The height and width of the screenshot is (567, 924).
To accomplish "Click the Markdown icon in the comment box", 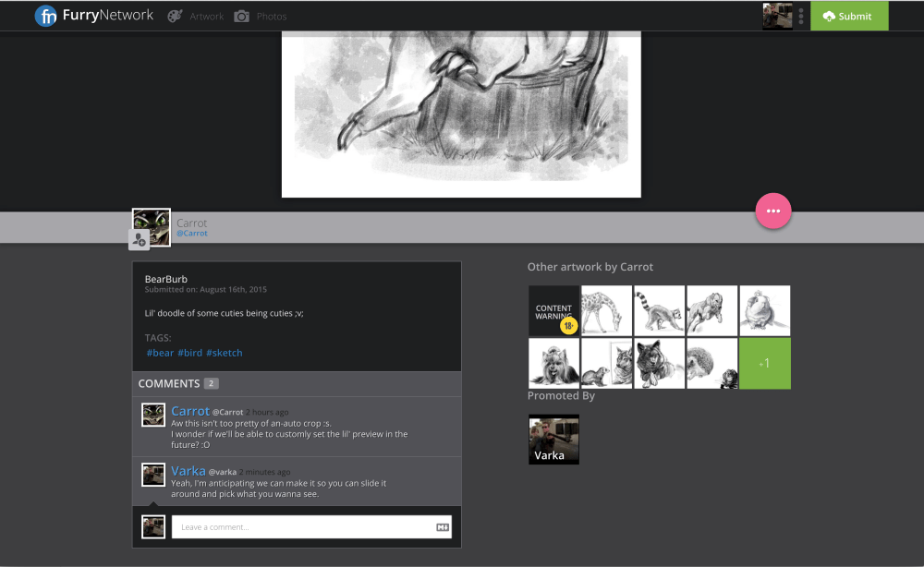I will pyautogui.click(x=442, y=526).
